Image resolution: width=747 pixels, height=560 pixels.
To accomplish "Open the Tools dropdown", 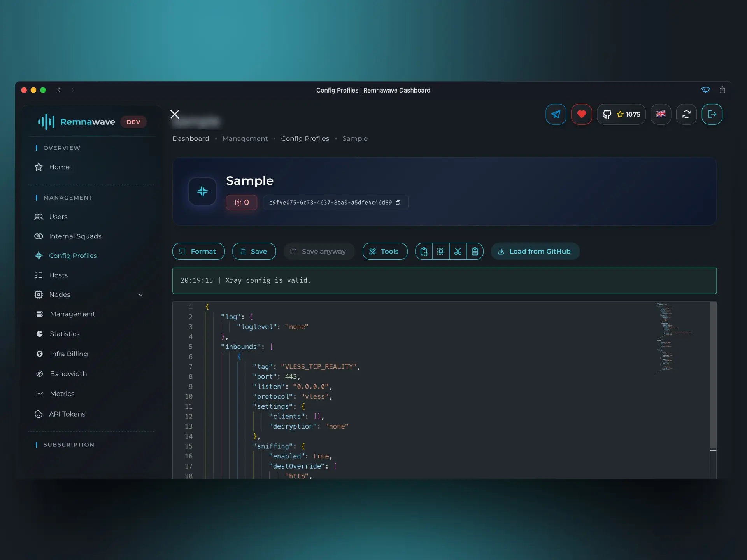I will point(384,251).
